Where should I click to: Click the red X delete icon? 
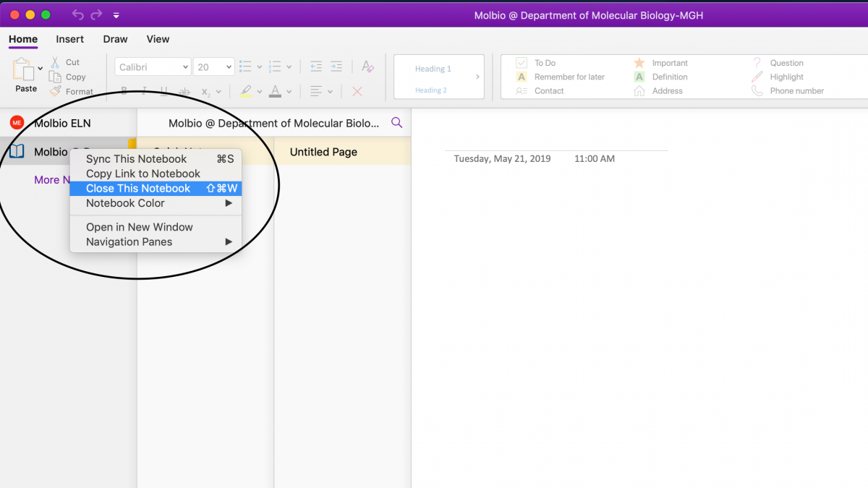click(x=357, y=92)
